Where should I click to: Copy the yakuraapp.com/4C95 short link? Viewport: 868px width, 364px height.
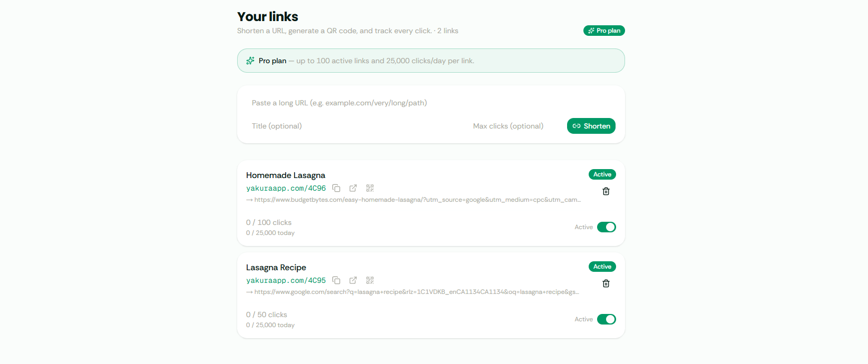(x=336, y=280)
